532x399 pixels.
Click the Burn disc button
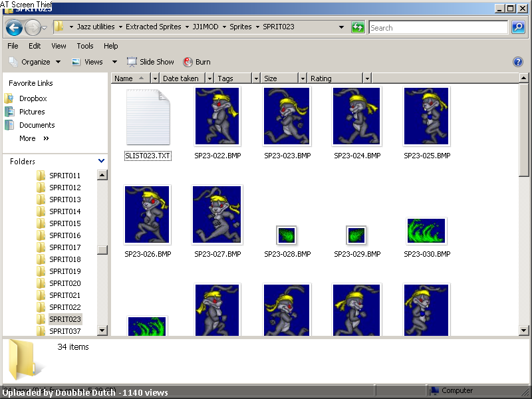pos(197,62)
